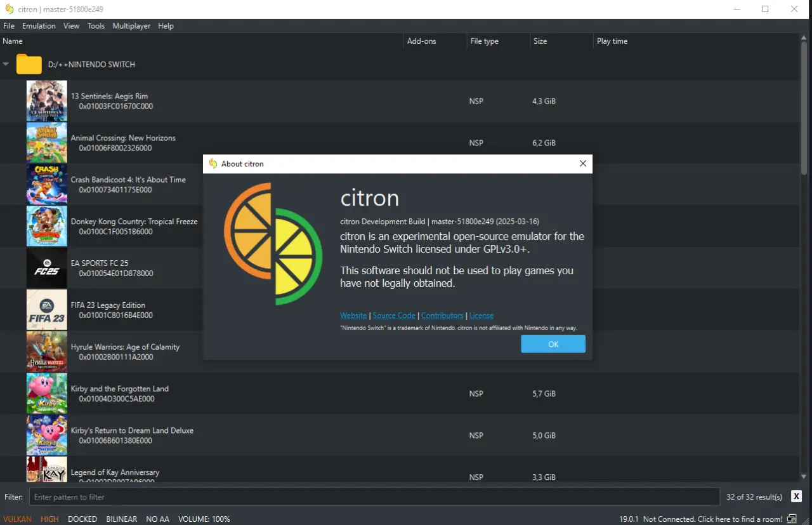Screen dimensions: 812x525
Task: Sort by Size column header
Action: [562, 41]
